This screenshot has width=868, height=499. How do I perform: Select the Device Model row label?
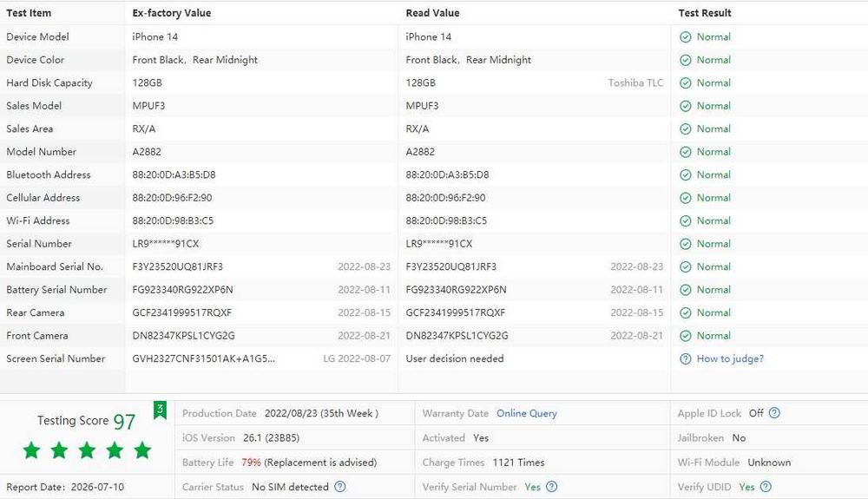[37, 36]
